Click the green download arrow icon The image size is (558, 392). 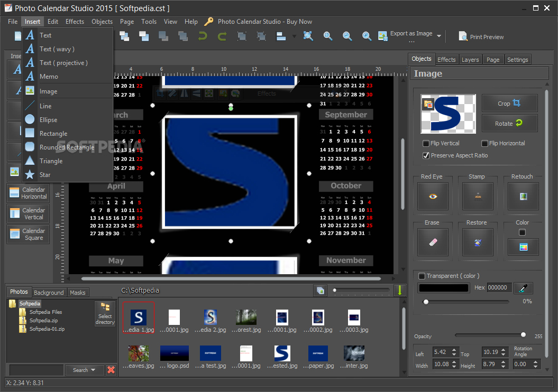(x=400, y=291)
